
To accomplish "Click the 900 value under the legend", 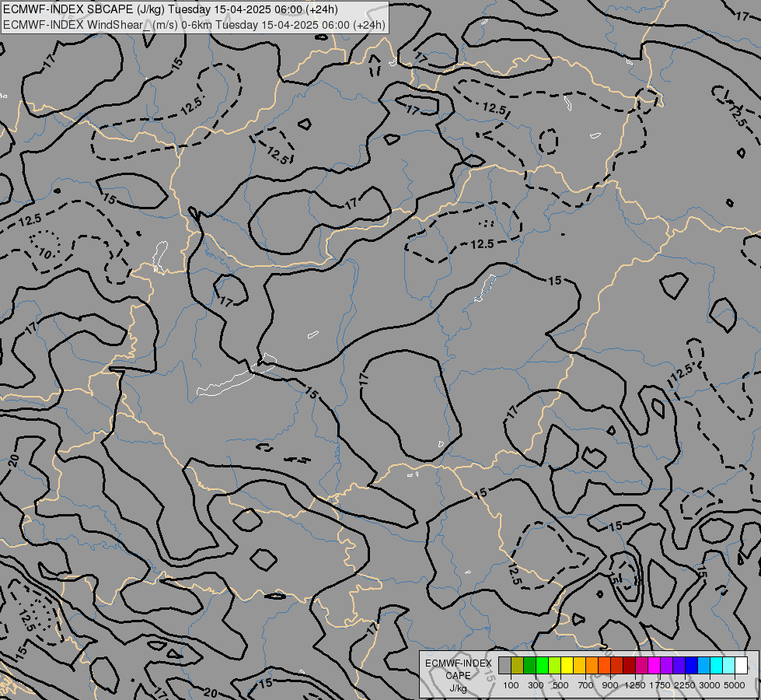I will pos(610,685).
